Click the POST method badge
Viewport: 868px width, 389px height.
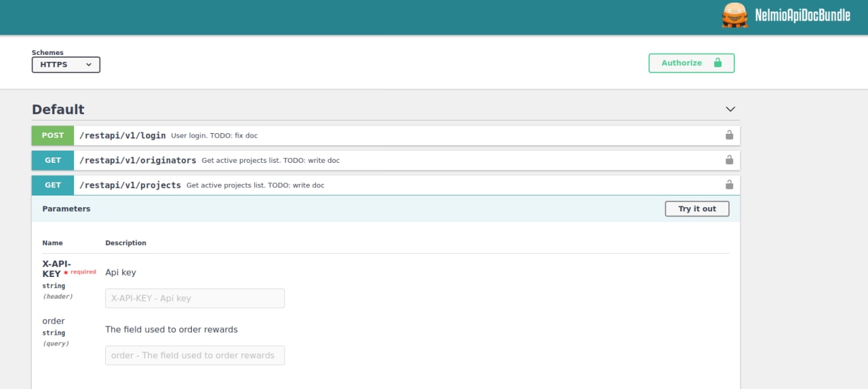point(53,135)
